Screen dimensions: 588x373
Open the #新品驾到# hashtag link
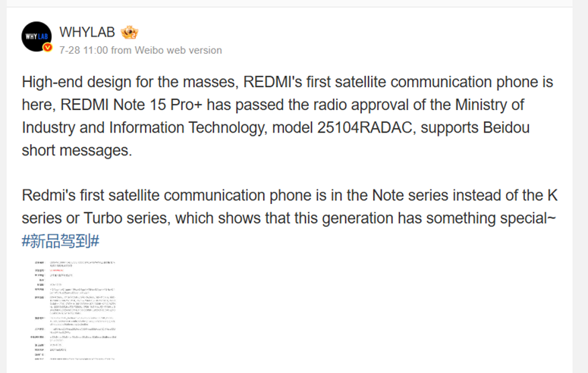[61, 241]
